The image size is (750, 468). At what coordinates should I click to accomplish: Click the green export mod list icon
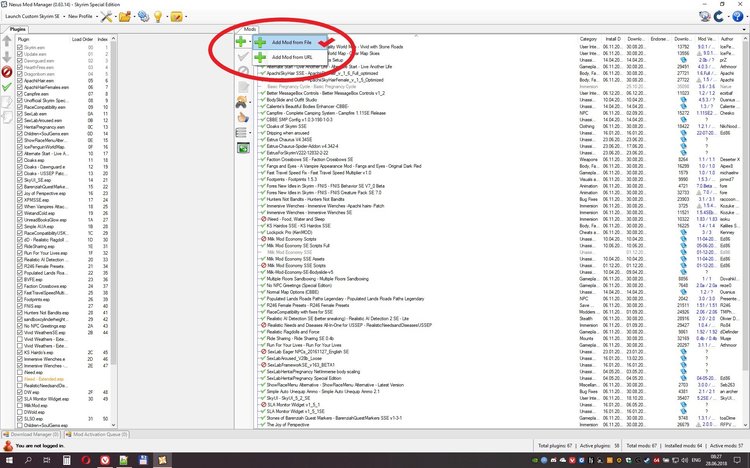pos(243,148)
